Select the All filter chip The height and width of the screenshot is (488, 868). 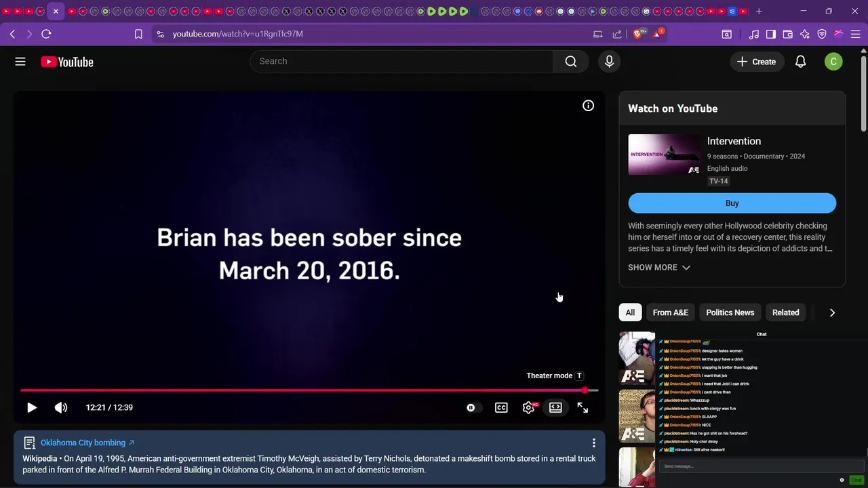[x=630, y=312]
